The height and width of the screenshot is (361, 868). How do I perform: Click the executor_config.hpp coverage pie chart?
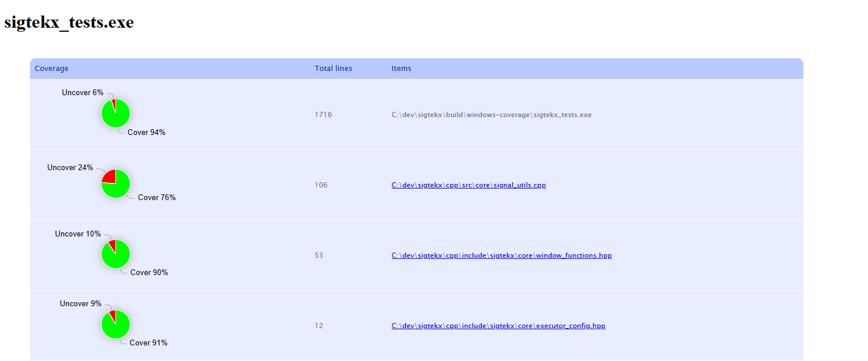[115, 324]
